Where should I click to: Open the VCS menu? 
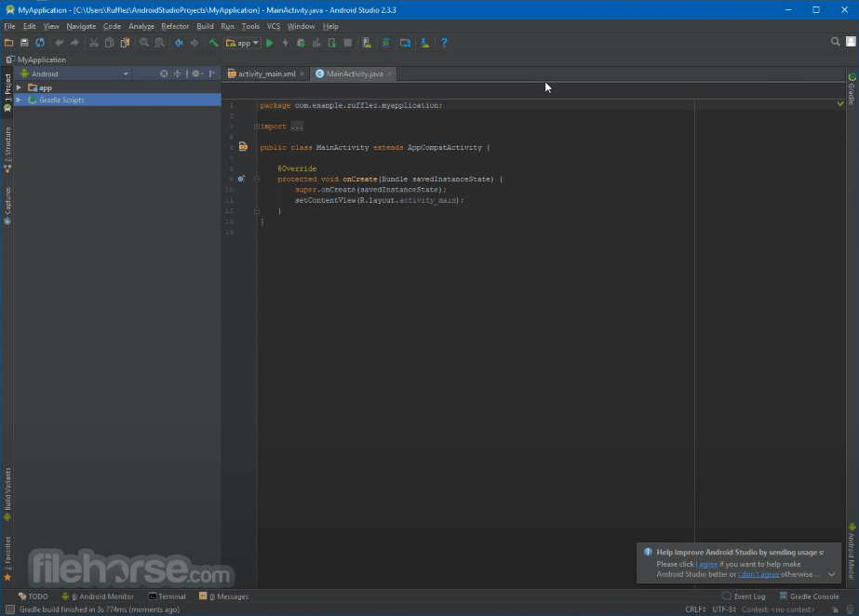[274, 26]
